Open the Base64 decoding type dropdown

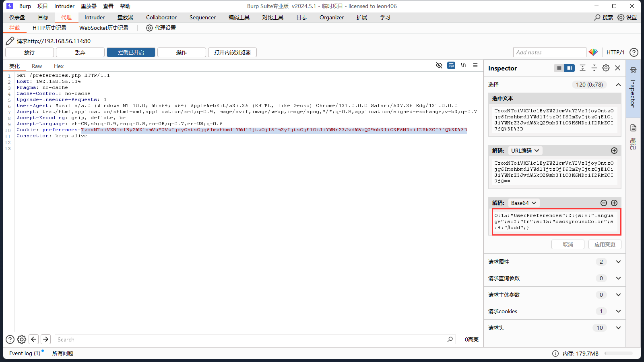524,203
